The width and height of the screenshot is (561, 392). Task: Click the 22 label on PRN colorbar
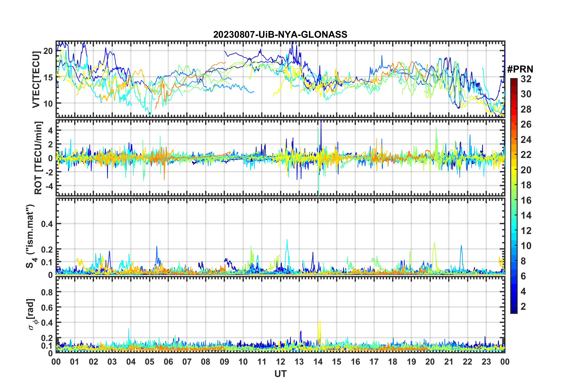pyautogui.click(x=526, y=155)
